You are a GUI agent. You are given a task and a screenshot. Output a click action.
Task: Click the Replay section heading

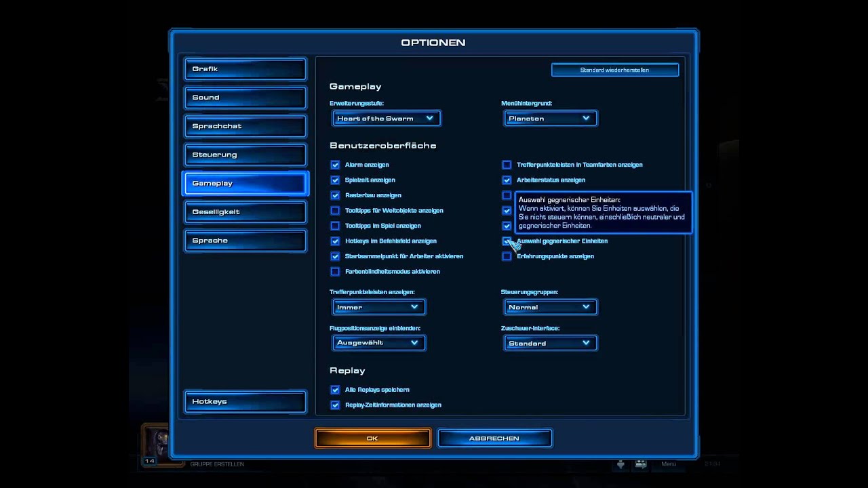tap(347, 371)
